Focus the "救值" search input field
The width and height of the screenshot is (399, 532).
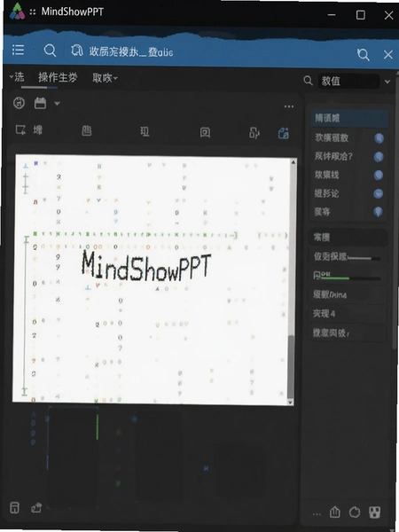pyautogui.click(x=348, y=81)
